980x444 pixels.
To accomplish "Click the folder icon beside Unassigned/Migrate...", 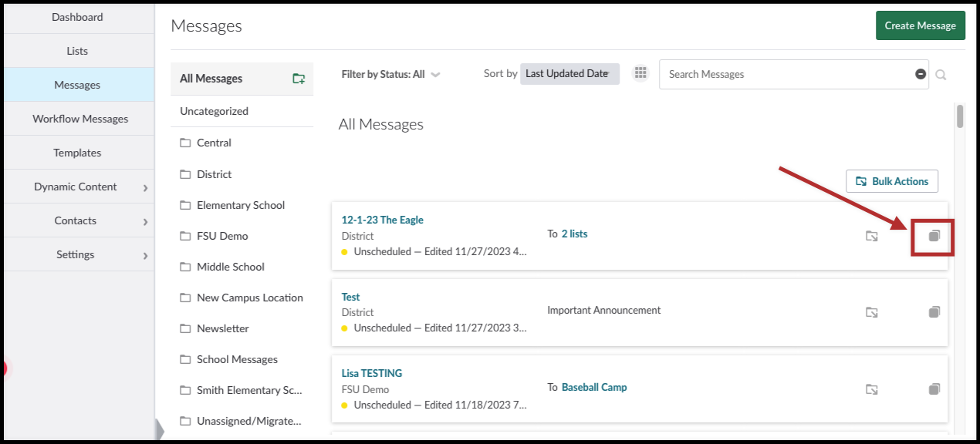I will (x=185, y=421).
